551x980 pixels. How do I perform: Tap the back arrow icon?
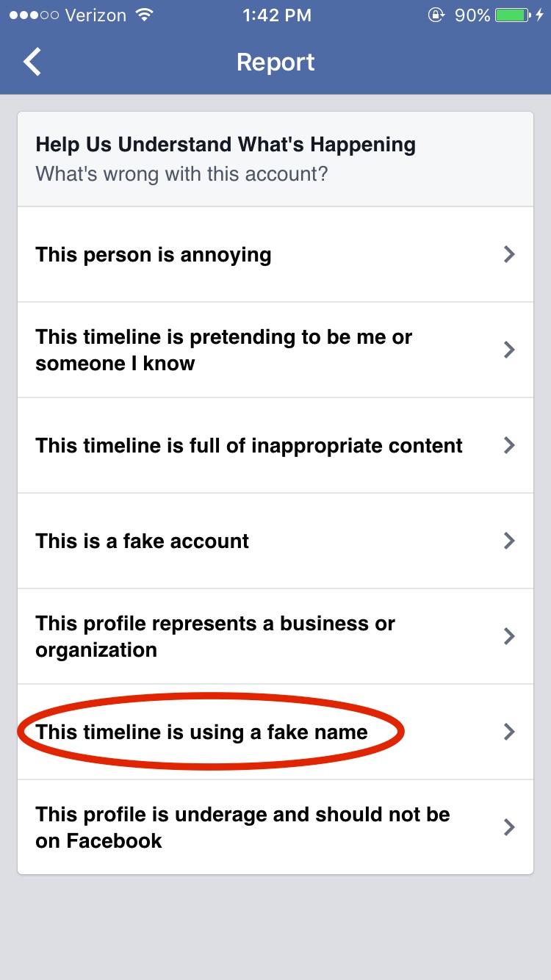(32, 62)
